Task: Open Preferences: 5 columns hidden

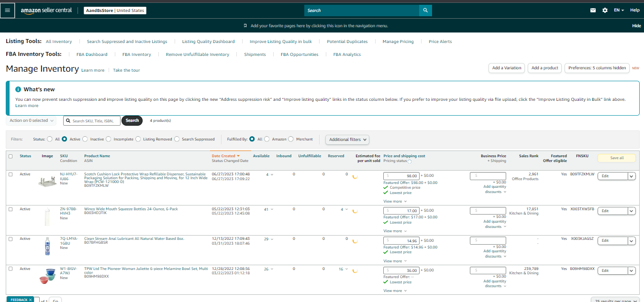Action: (597, 68)
